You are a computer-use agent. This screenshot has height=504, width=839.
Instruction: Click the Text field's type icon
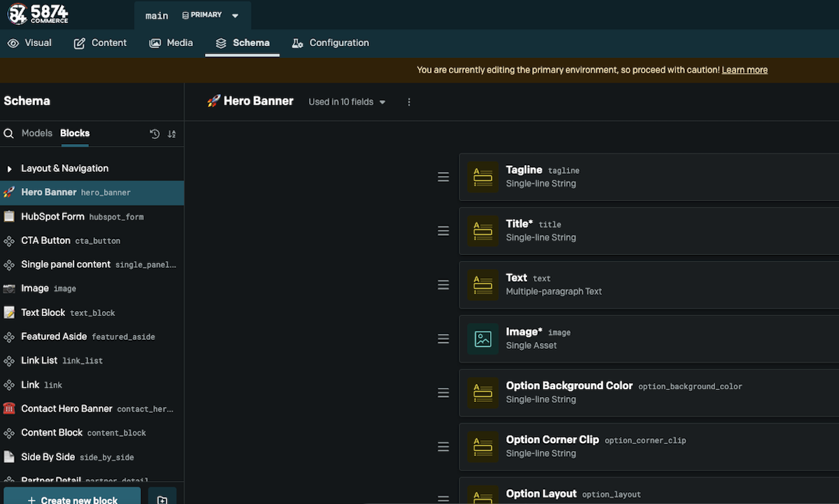483,285
